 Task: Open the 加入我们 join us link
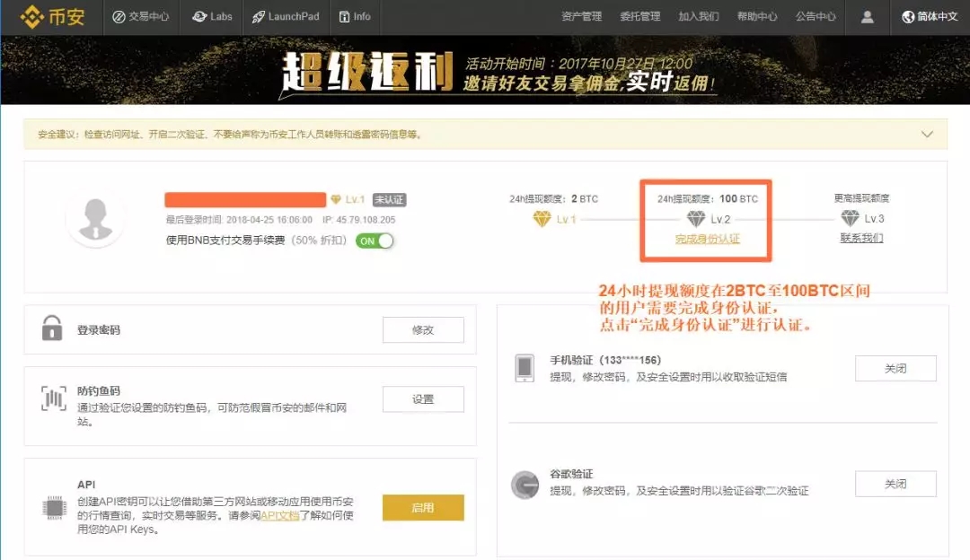(x=699, y=17)
